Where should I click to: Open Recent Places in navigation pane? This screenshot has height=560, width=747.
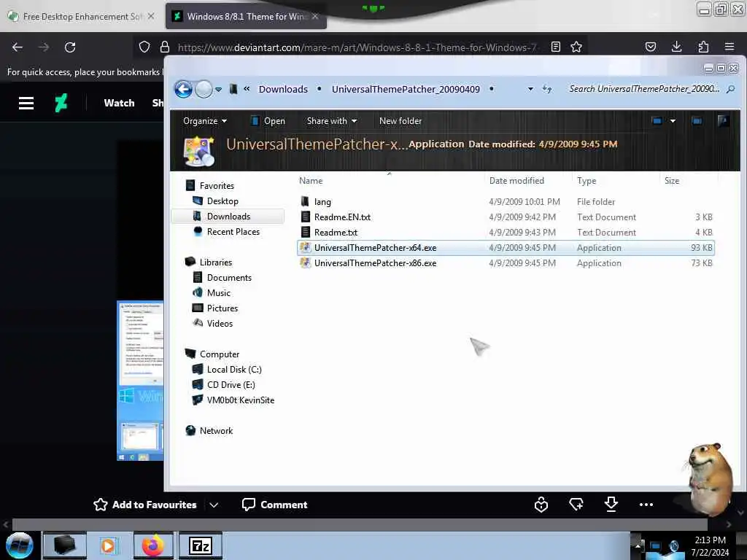tap(233, 231)
